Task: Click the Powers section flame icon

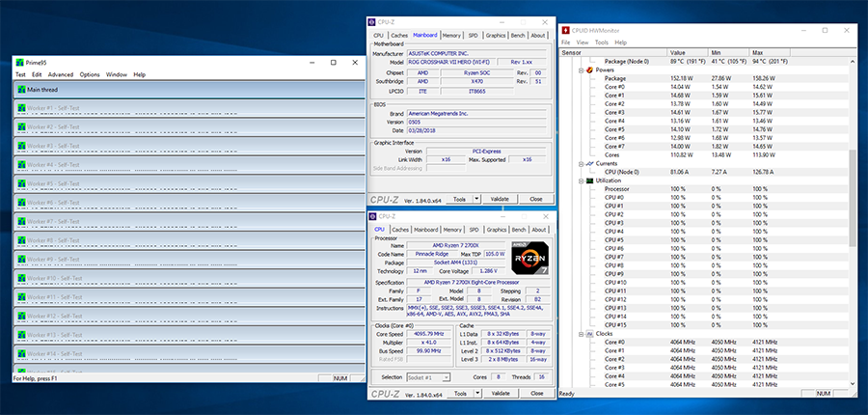Action: (x=590, y=69)
